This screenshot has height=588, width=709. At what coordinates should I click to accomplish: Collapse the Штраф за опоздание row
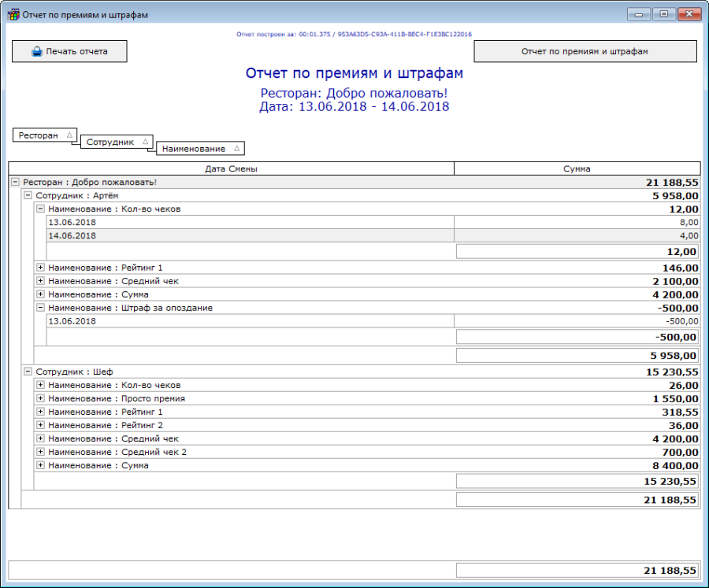coord(40,309)
